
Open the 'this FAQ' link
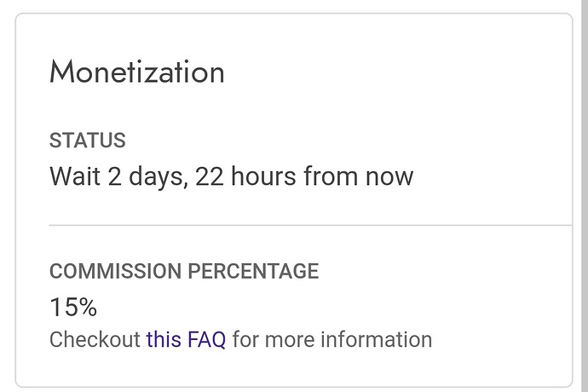pos(186,339)
